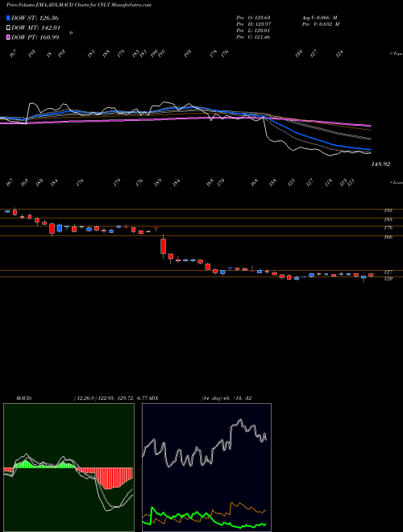Select the DOW ST: 126.36 label
403x532 pixels.
point(35,19)
